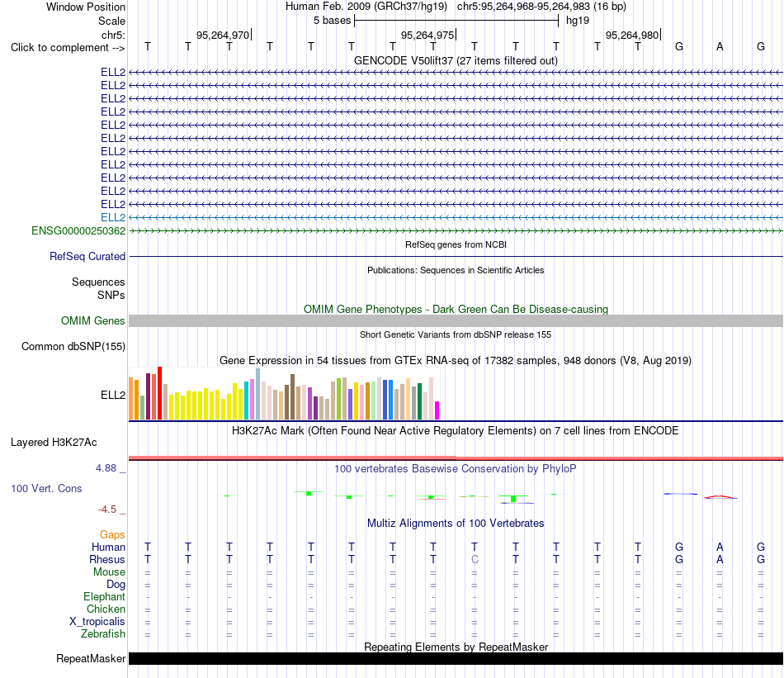Open the GTEx Gene Expression track title
The width and height of the screenshot is (784, 678).
point(456,360)
